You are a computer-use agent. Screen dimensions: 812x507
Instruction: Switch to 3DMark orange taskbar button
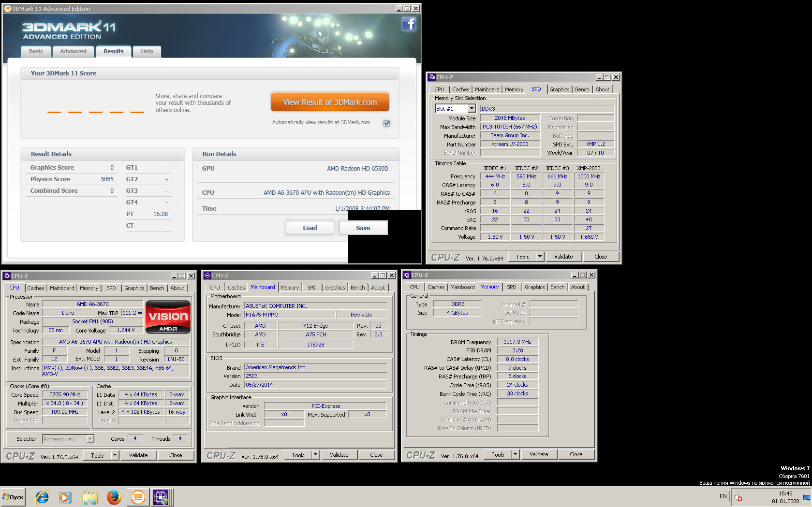pyautogui.click(x=138, y=497)
